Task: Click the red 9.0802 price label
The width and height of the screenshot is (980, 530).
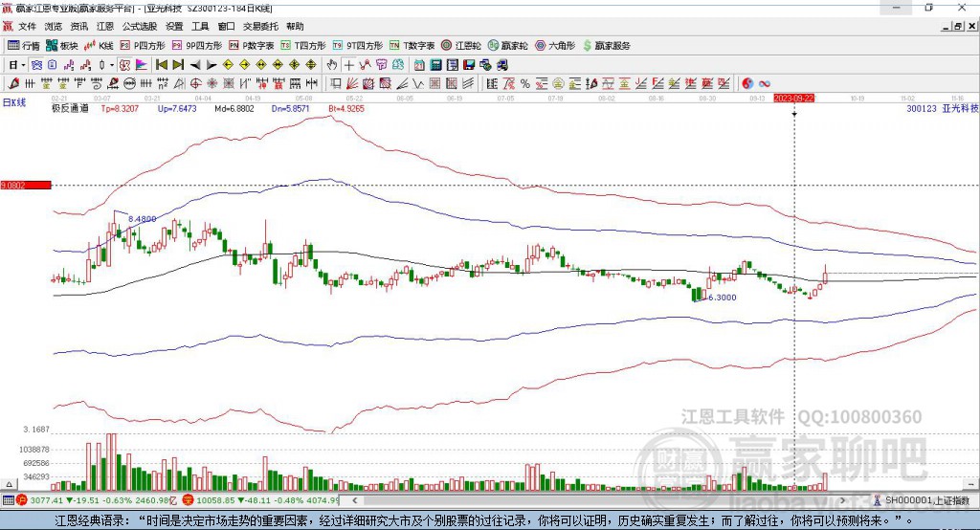Action: point(26,185)
